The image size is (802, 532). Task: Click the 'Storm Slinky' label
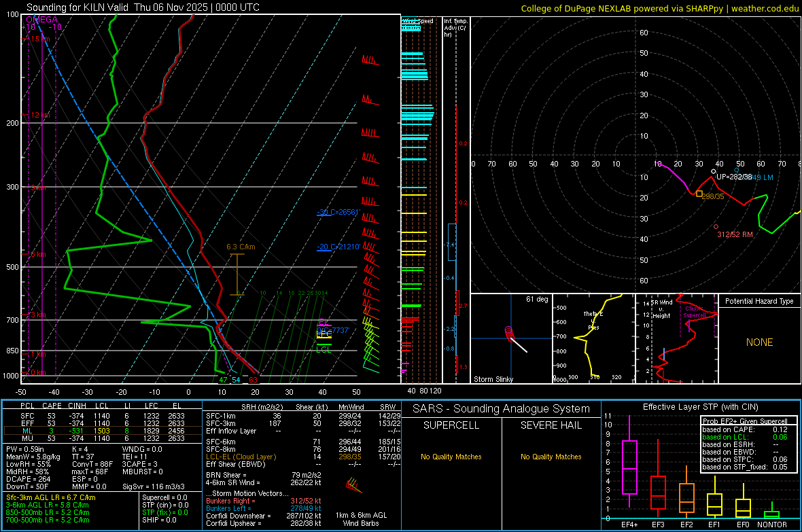493,379
